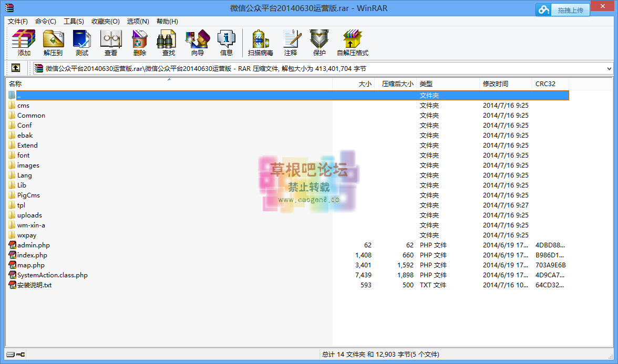Run the 测试 (Test) archive tool
Viewport: 618px width, 364px height.
(81, 43)
